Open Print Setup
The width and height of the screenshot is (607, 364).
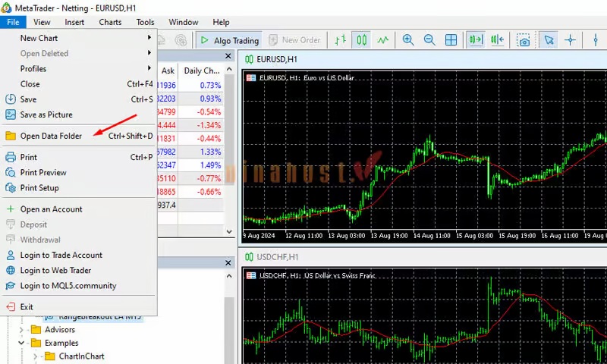pyautogui.click(x=79, y=187)
